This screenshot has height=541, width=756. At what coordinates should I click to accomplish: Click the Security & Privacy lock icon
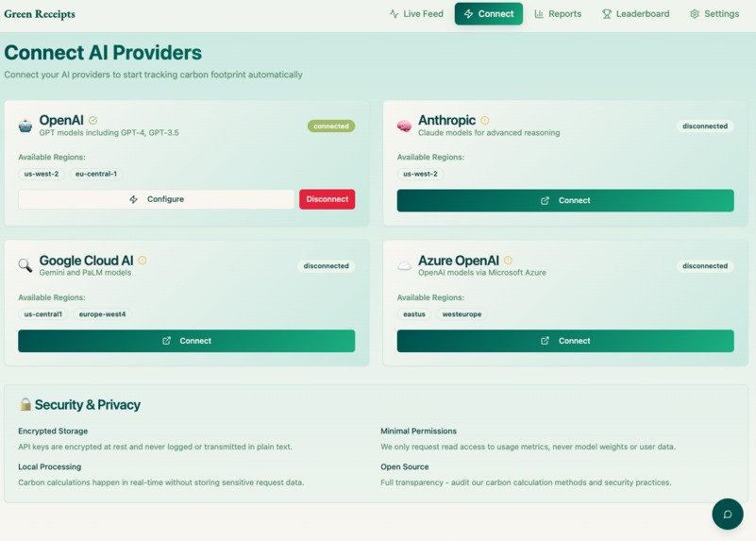tap(25, 404)
